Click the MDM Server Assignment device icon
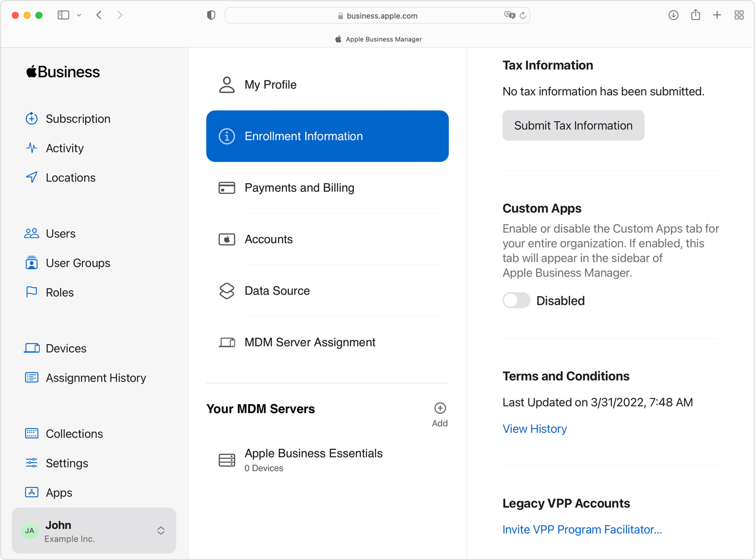Image resolution: width=755 pixels, height=560 pixels. pos(226,342)
